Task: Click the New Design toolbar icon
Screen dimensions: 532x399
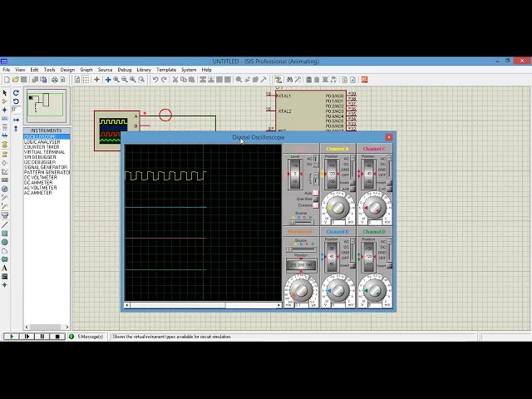Action: (x=7, y=80)
